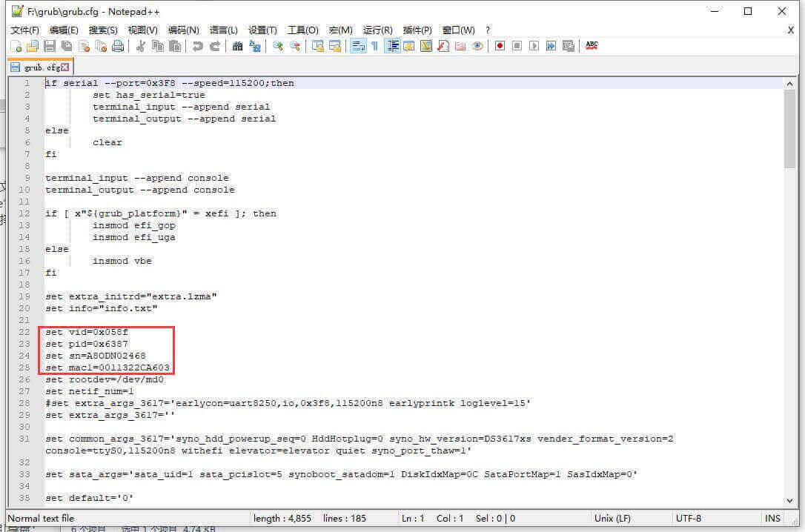
Task: Start macro recording with red dot icon
Action: pyautogui.click(x=500, y=46)
